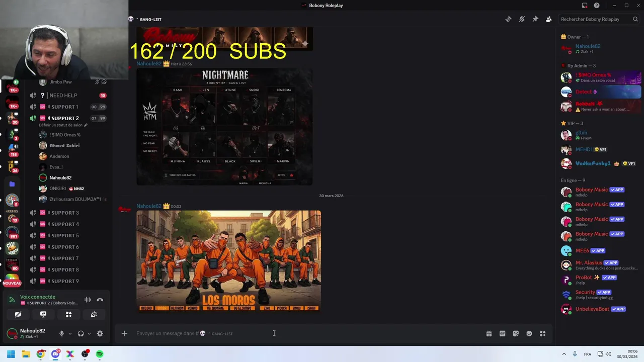Open the Help question mark icon

(597, 6)
